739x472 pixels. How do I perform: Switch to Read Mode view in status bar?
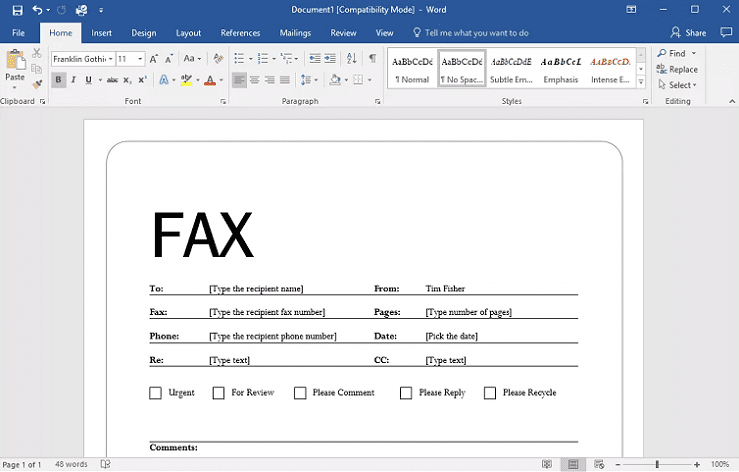[547, 464]
